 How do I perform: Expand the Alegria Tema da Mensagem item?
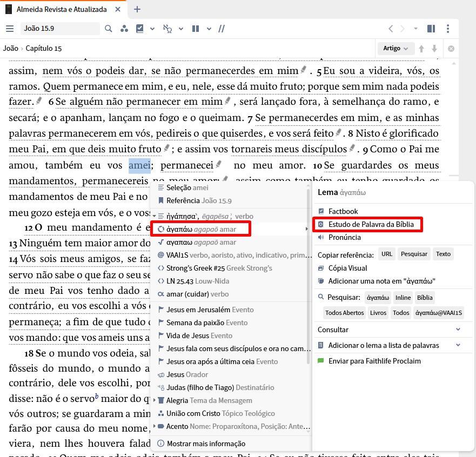pyautogui.click(x=154, y=400)
